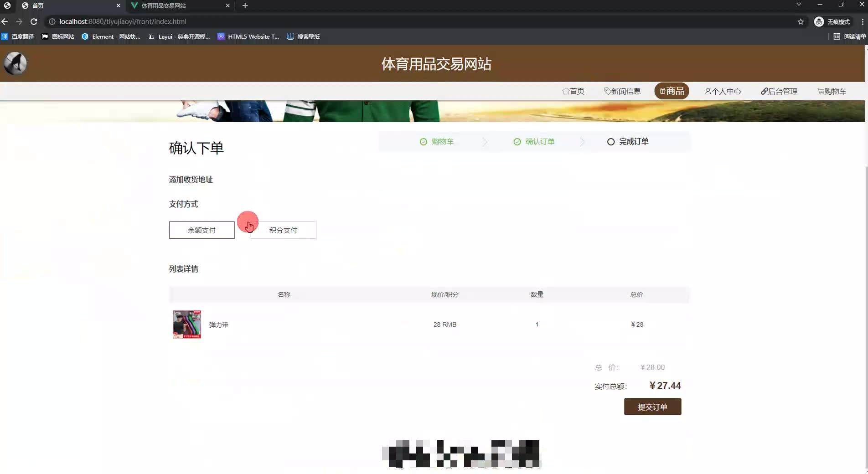Click the 提交订单 button
The height and width of the screenshot is (474, 868).
pos(652,407)
